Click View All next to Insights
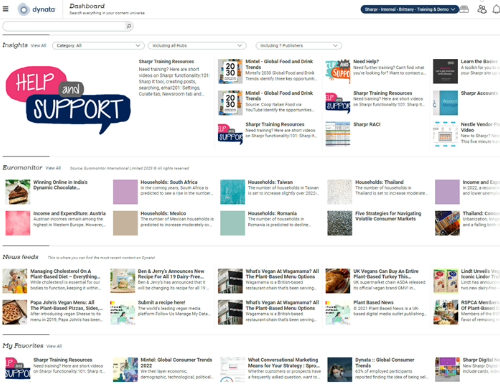This screenshot has width=500, height=387. (39, 46)
